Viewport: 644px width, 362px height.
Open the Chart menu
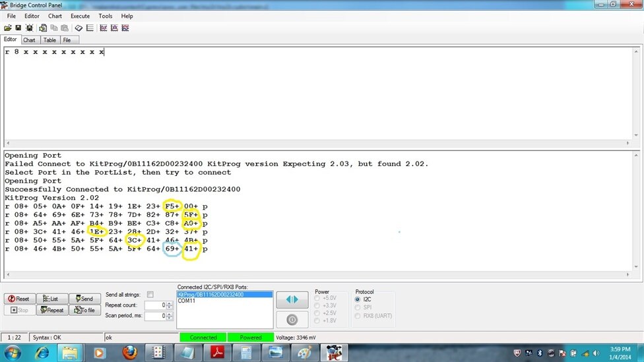(55, 16)
